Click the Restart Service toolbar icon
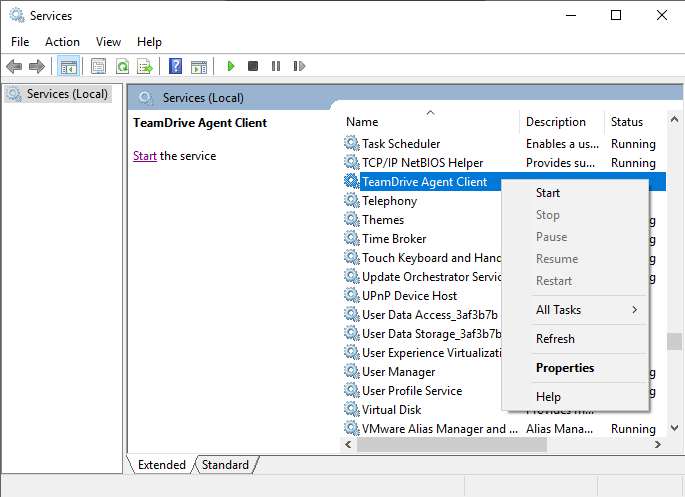The height and width of the screenshot is (497, 685). [x=299, y=66]
